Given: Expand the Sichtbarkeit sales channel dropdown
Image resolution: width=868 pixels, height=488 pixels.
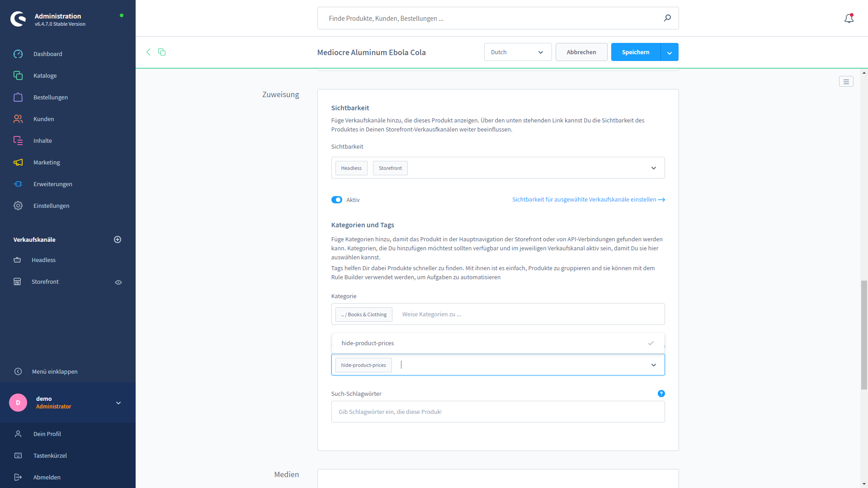Looking at the screenshot, I should 654,168.
